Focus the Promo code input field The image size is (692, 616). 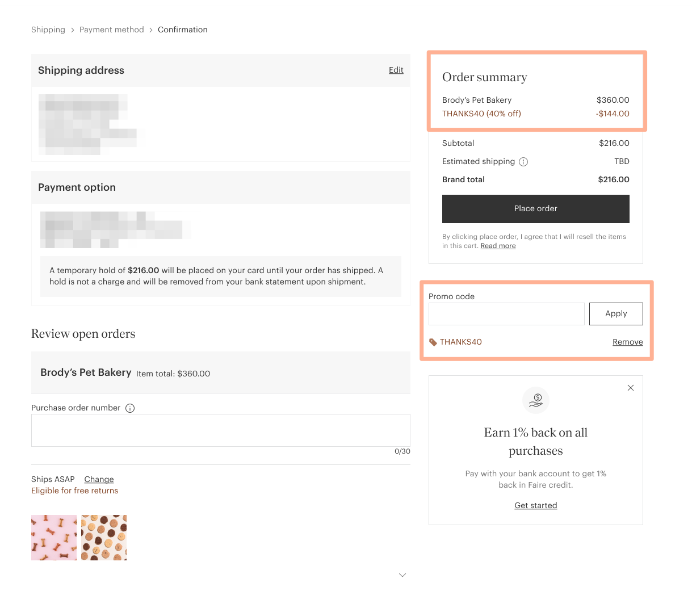pyautogui.click(x=506, y=314)
